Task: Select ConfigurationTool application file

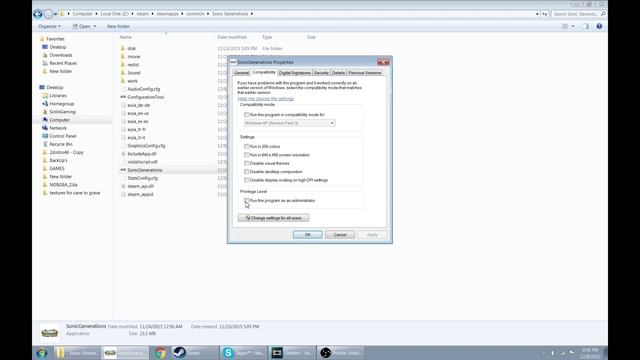Action: pyautogui.click(x=145, y=97)
